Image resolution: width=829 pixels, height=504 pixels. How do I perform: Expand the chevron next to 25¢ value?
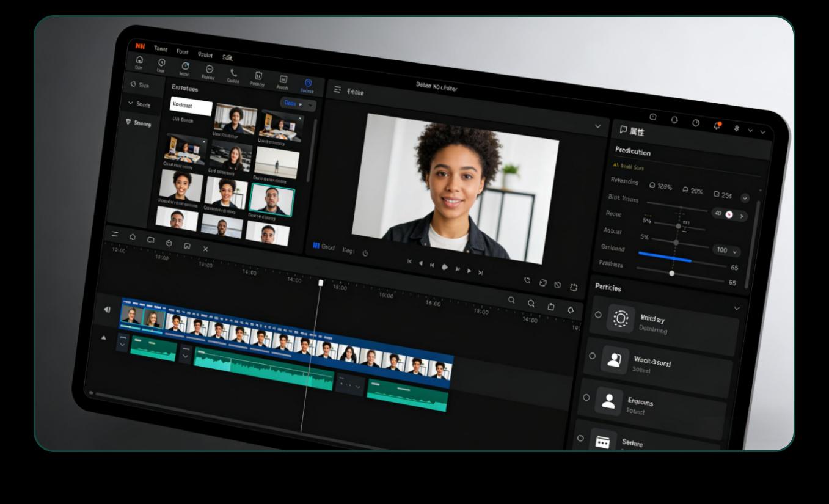click(x=745, y=198)
